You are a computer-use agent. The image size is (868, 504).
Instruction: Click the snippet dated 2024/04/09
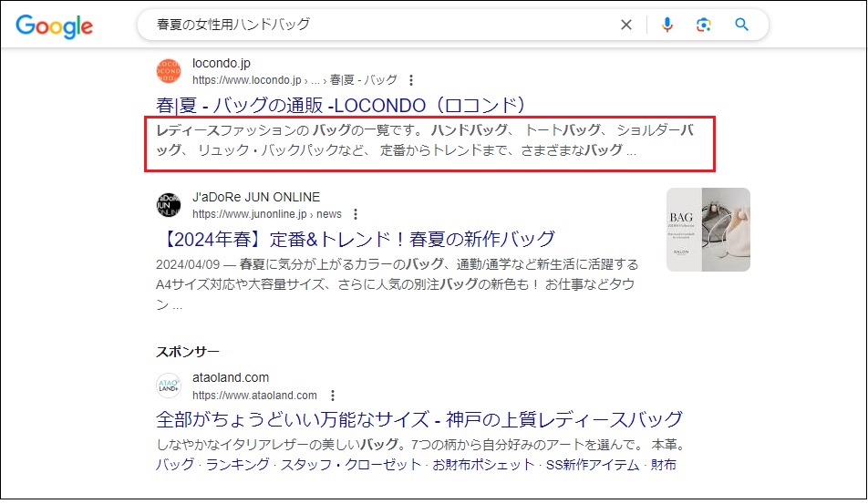397,284
